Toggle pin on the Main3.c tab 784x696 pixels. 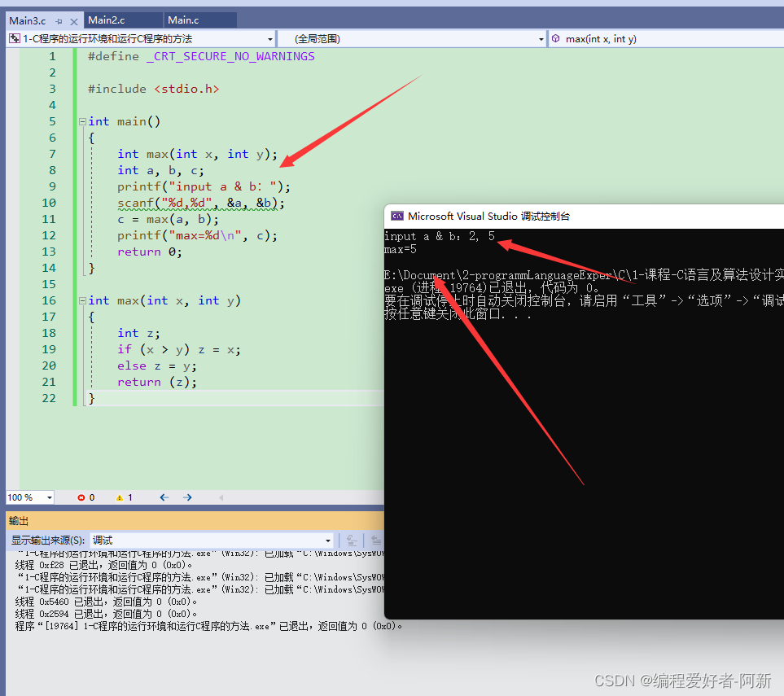tap(59, 21)
